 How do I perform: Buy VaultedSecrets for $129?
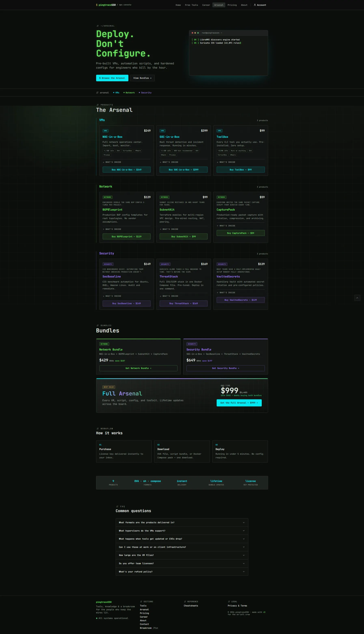pos(240,300)
